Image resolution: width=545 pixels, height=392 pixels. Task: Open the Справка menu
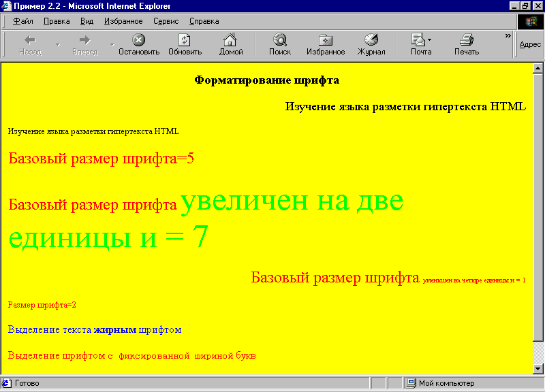204,22
